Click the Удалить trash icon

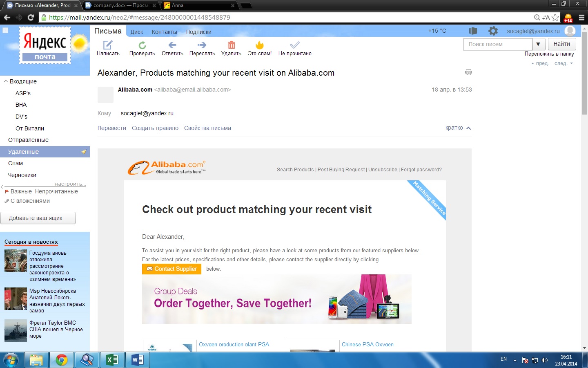pos(231,45)
